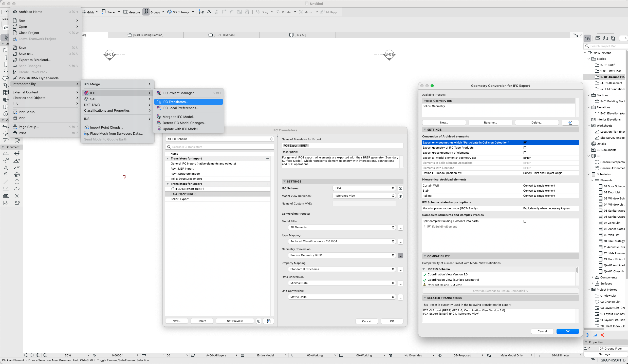Viewport: 628px width, 364px height.
Task: Choose Detect IFC Model Changes
Action: [x=188, y=123]
